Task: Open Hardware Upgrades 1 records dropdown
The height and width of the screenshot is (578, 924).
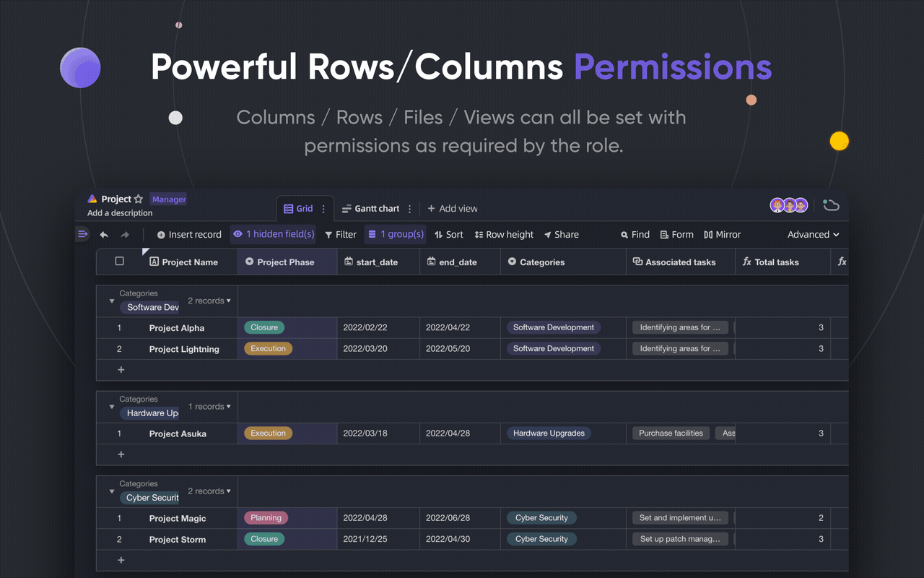Action: tap(209, 406)
